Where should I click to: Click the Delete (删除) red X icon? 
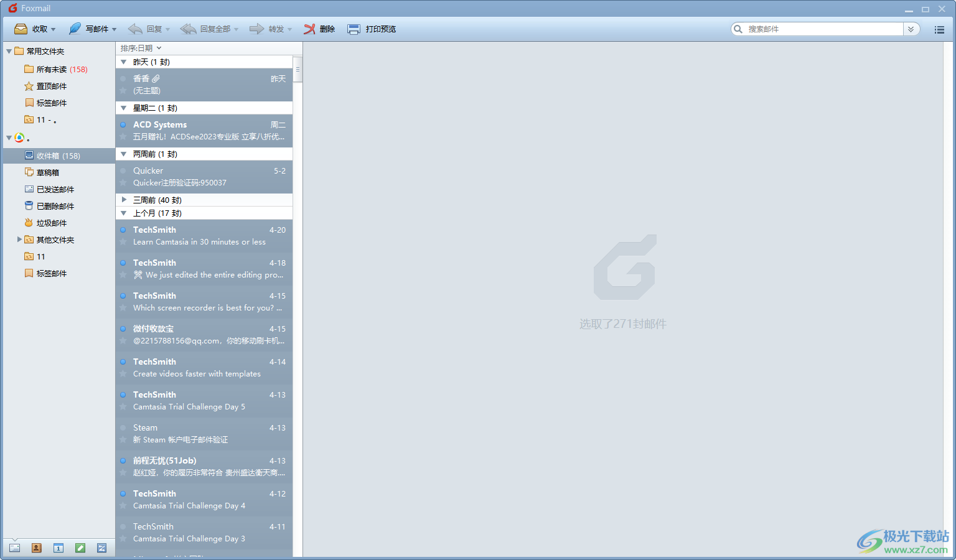[x=309, y=29]
